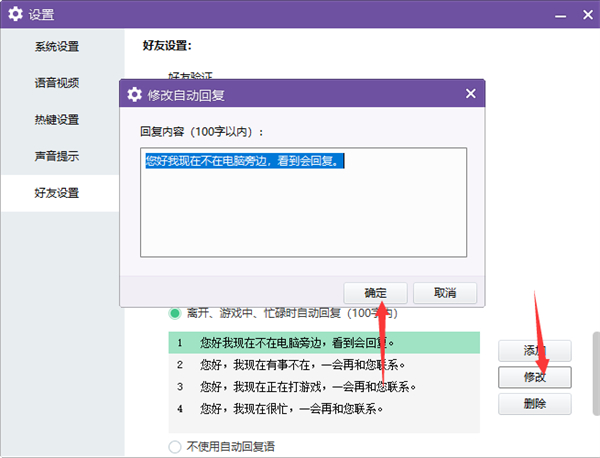
Task: Go to the 声音提示 settings
Action: [x=57, y=156]
